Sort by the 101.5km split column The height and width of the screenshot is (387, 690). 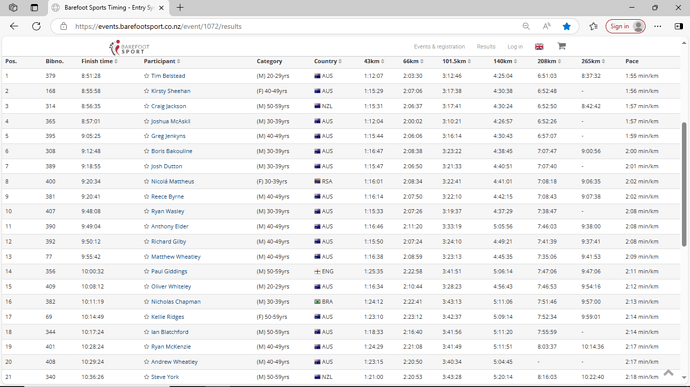click(456, 61)
